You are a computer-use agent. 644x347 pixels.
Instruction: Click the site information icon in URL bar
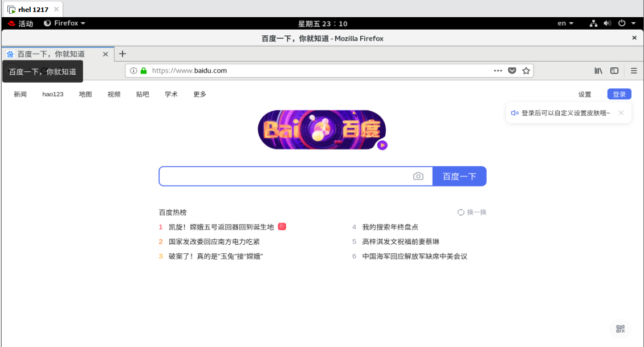click(x=133, y=71)
